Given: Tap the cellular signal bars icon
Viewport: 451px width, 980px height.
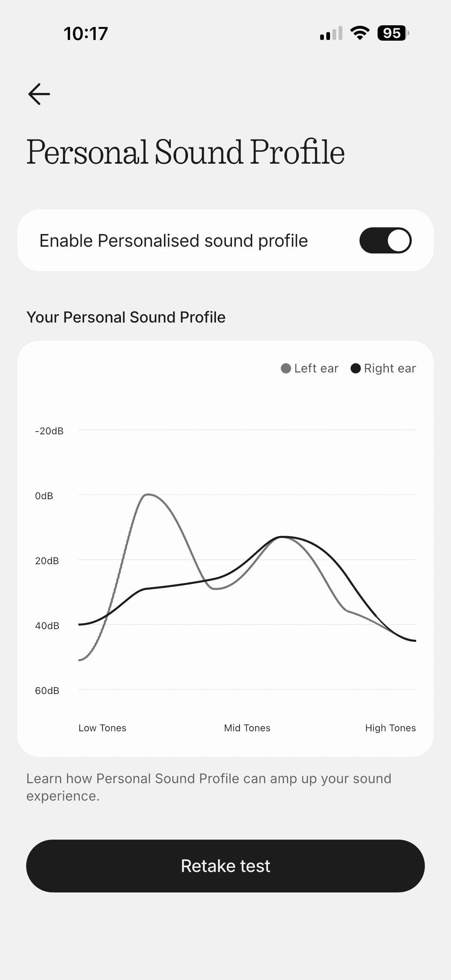Looking at the screenshot, I should (x=331, y=33).
